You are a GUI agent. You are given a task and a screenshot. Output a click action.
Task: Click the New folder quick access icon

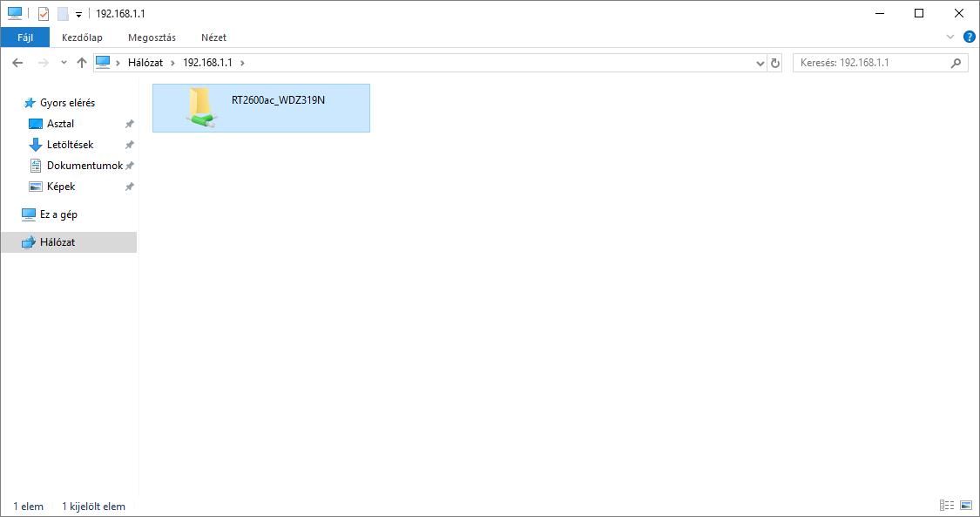pos(63,13)
